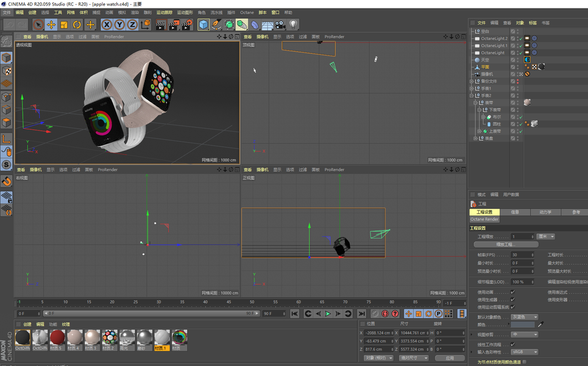Enable 为节点材质使用颜色通道 checkbox

[x=524, y=362]
